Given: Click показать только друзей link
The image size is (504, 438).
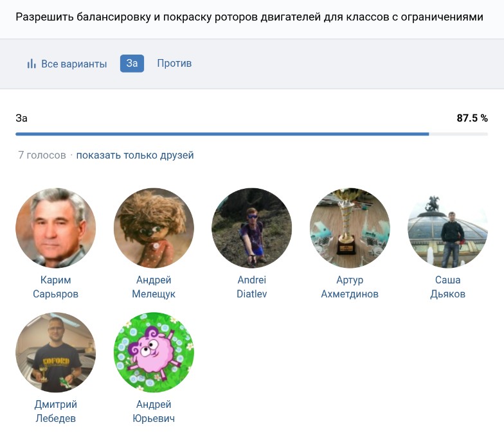Looking at the screenshot, I should click(135, 155).
